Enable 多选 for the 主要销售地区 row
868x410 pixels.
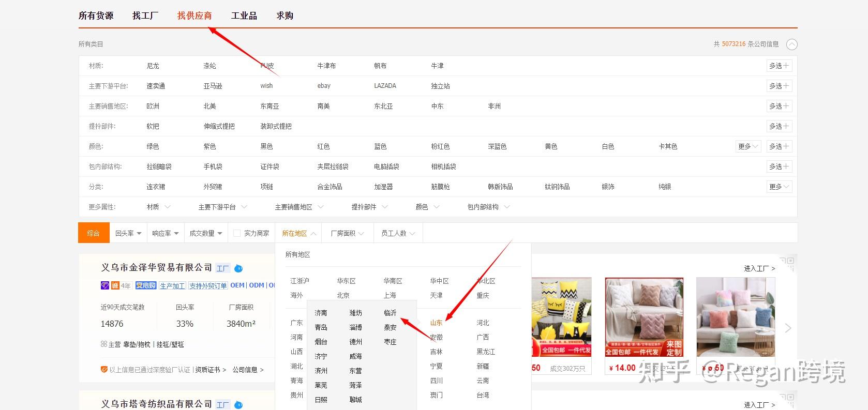(779, 106)
